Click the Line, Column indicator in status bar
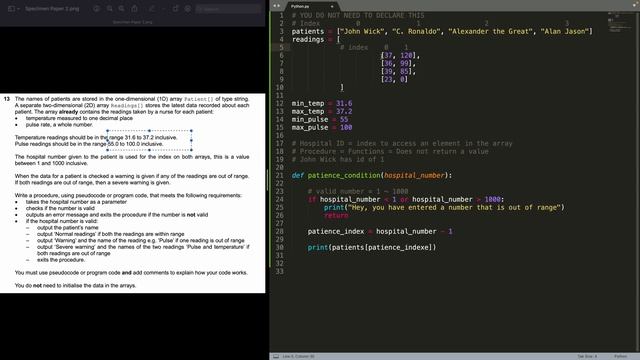Viewport: 640px width, 360px height. click(x=298, y=356)
